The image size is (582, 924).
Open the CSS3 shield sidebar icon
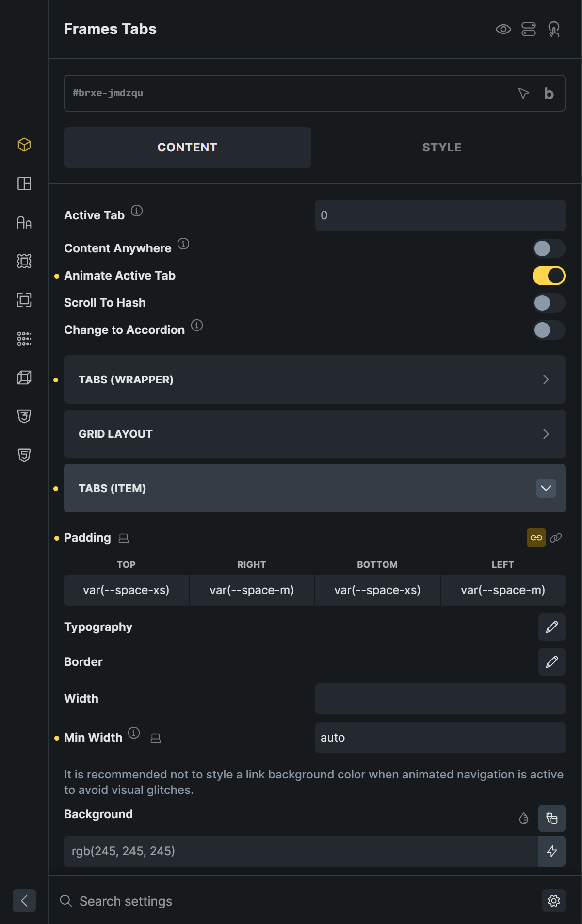(x=24, y=416)
